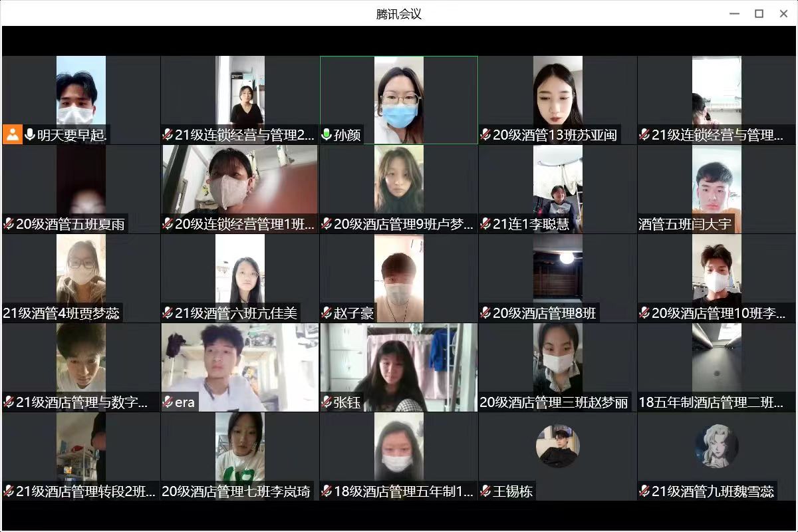The image size is (798, 532).
Task: Select the video feed of 20级连锁经营管理1班
Action: [240, 190]
